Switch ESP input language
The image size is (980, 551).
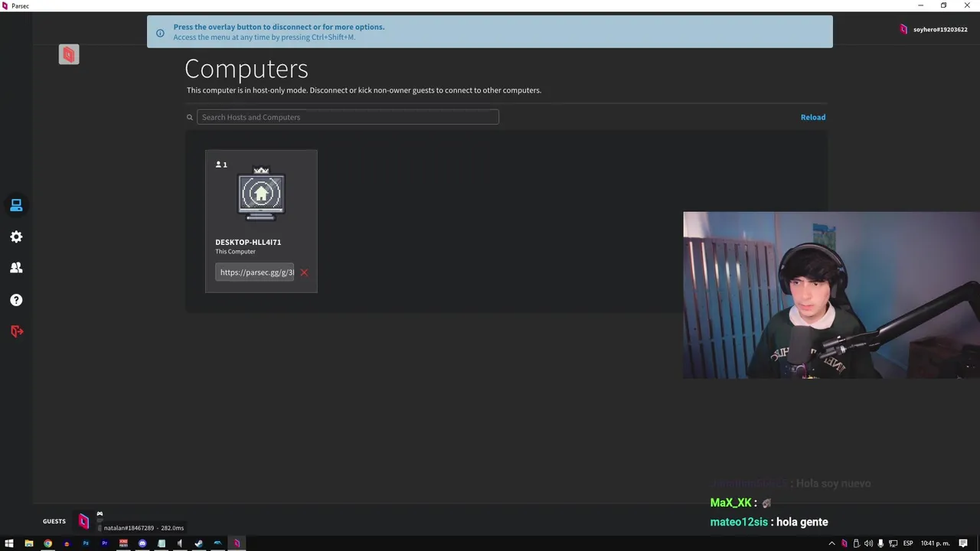908,543
